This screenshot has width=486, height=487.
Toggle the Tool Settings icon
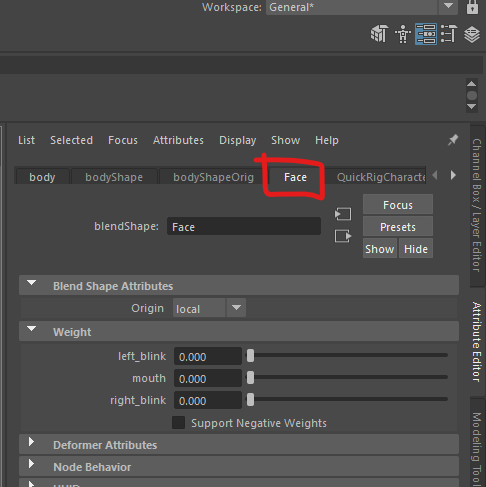[x=448, y=34]
